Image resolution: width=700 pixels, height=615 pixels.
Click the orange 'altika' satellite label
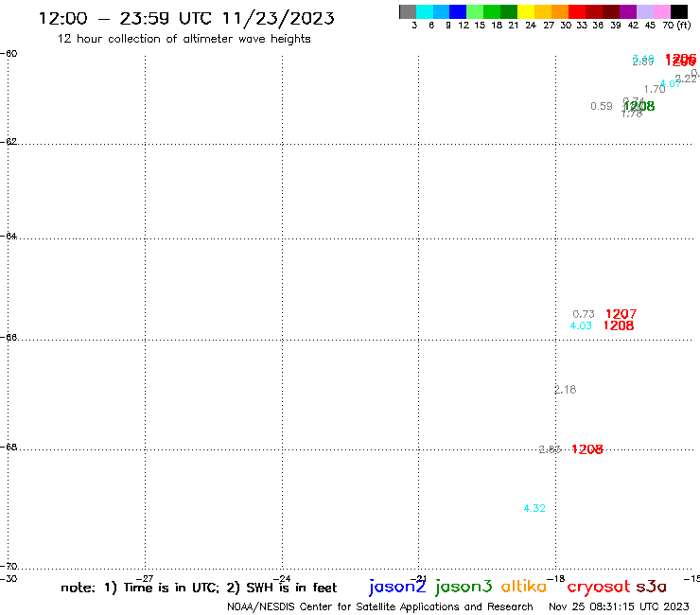point(524,587)
